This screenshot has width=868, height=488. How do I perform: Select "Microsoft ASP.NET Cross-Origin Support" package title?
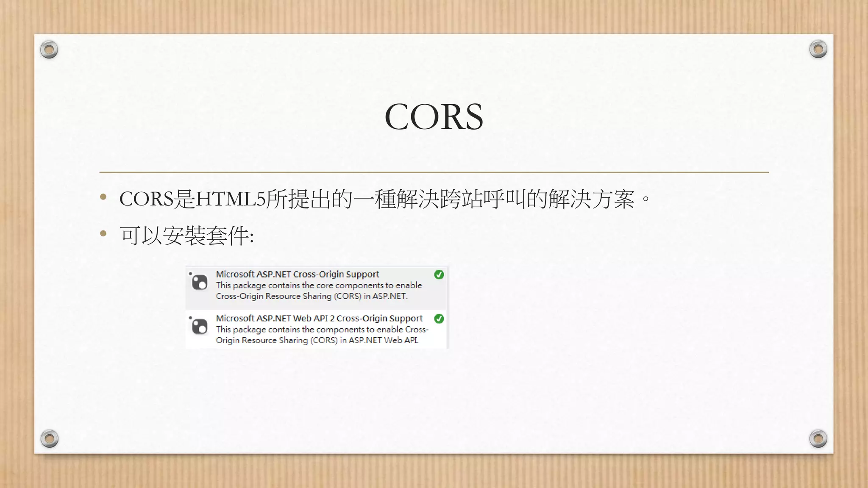(x=297, y=274)
